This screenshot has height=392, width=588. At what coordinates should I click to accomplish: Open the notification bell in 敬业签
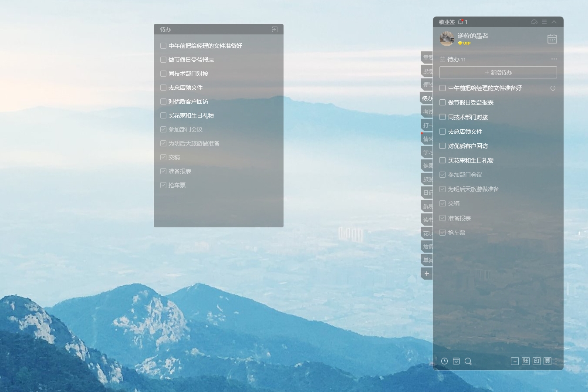click(460, 22)
